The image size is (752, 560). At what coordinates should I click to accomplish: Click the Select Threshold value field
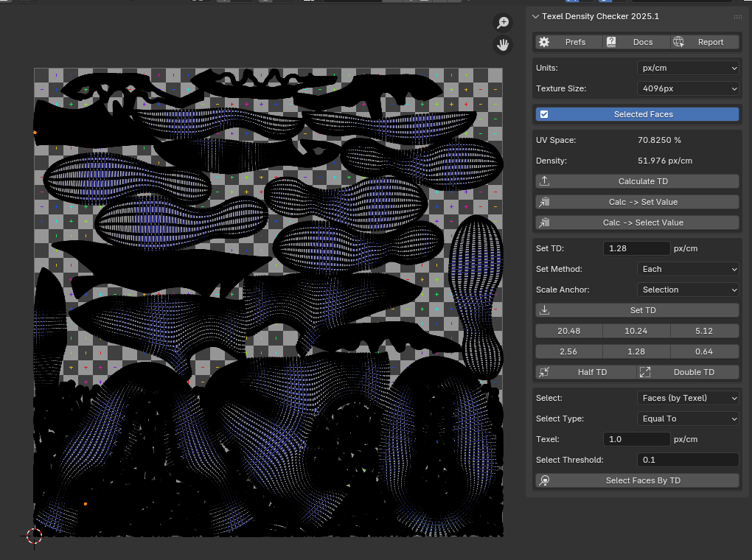[x=687, y=460]
